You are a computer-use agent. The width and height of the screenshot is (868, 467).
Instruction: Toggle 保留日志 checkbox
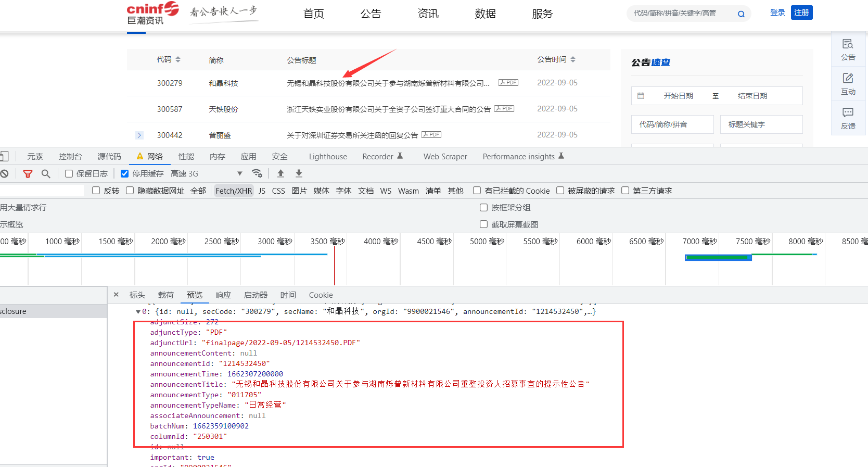point(69,174)
